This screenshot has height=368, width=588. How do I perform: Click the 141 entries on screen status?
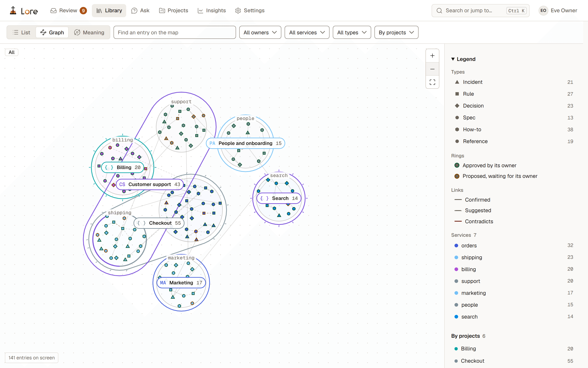32,358
